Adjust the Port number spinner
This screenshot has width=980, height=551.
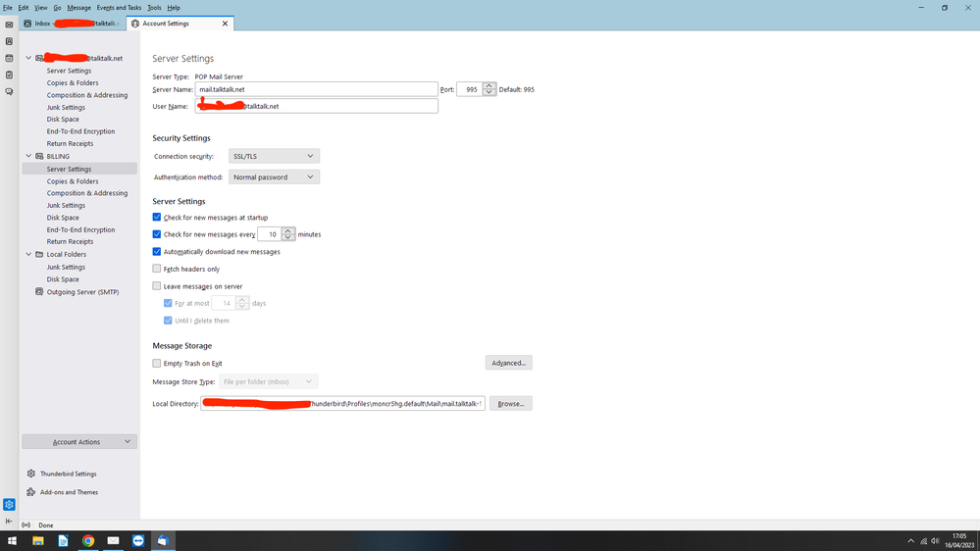click(x=489, y=89)
